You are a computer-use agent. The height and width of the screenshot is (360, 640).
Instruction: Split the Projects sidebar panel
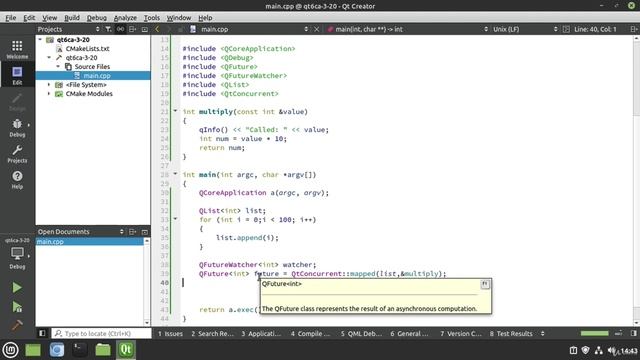coord(132,29)
